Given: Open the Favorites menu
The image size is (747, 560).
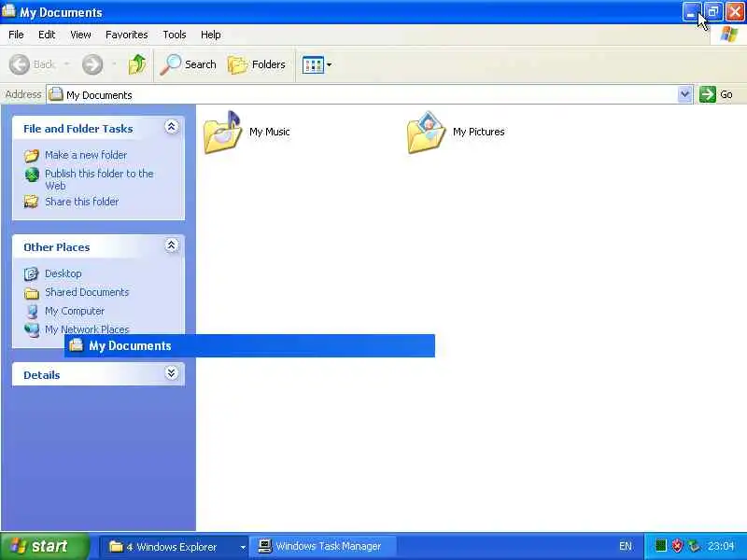Looking at the screenshot, I should (127, 35).
